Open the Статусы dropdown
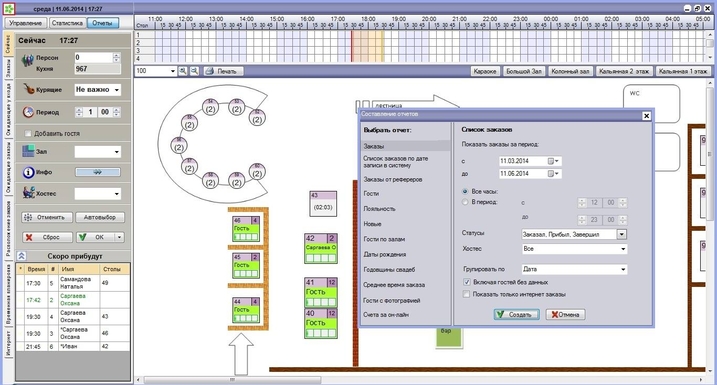The image size is (717, 385). 621,234
